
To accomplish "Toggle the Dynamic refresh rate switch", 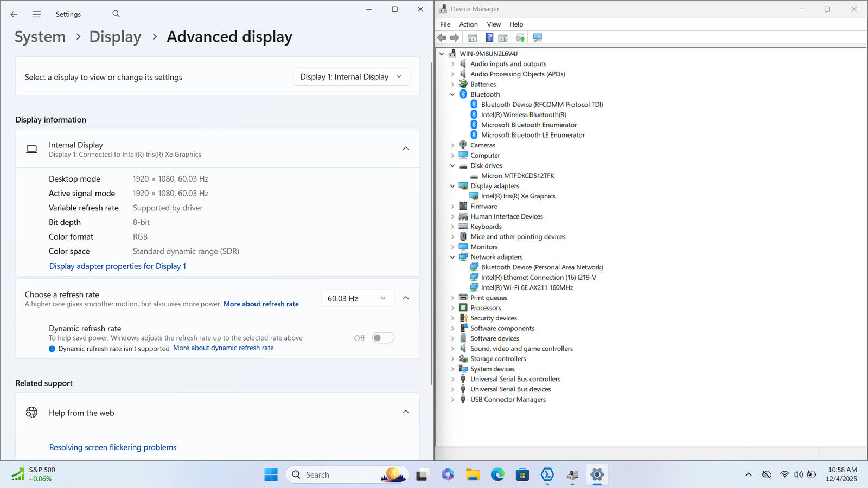I will coord(383,338).
